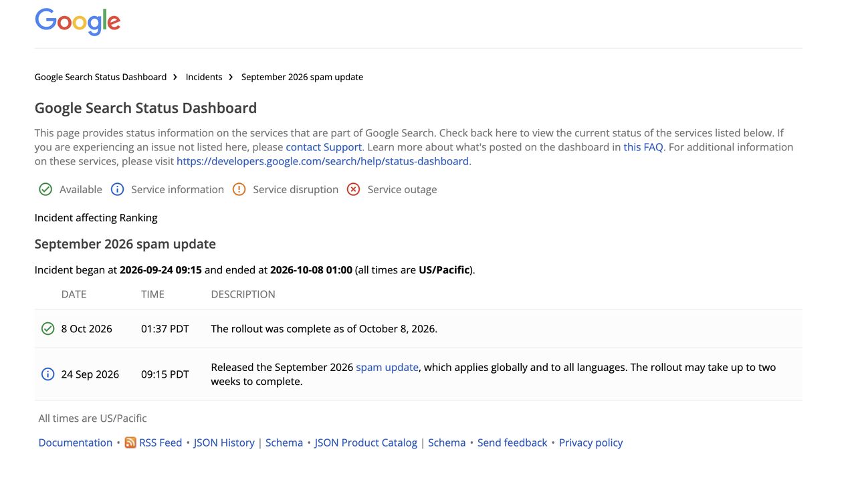Open the Documentation footer link
Viewport: 856px width, 504px height.
76,443
